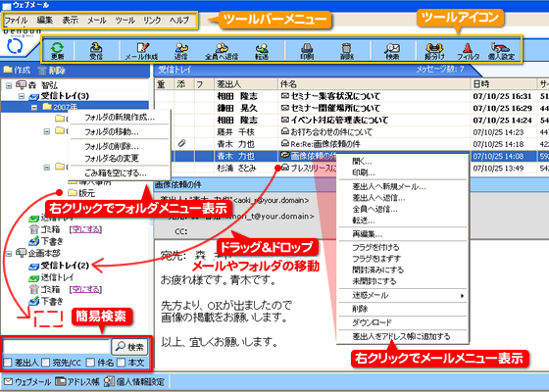Open the メール menu
This screenshot has width=549, height=392.
click(97, 20)
